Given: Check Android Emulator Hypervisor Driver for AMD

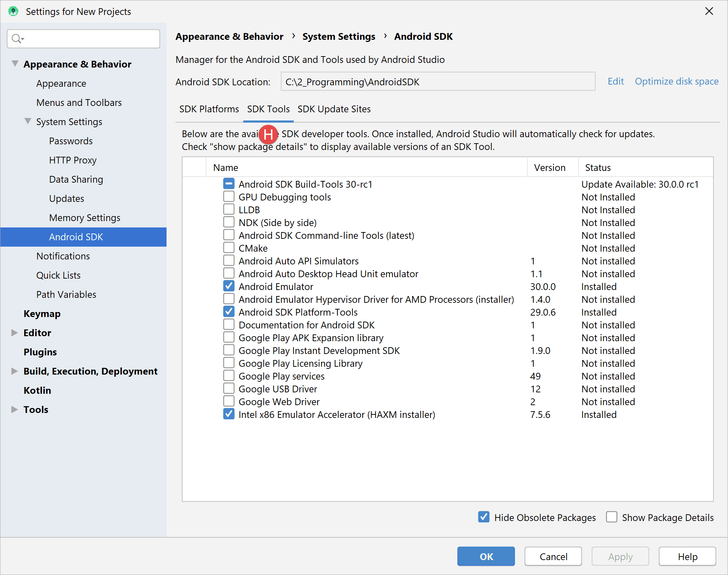Looking at the screenshot, I should click(x=229, y=299).
